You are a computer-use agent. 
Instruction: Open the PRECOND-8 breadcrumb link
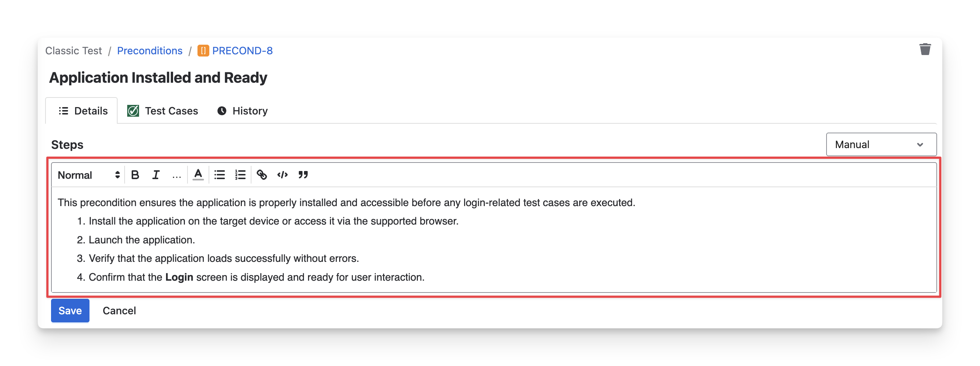click(x=242, y=51)
